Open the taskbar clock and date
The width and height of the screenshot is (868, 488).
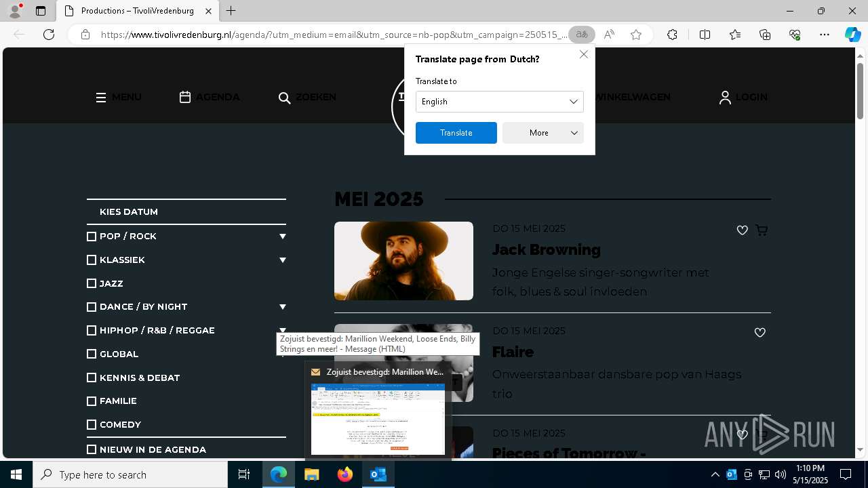click(811, 474)
